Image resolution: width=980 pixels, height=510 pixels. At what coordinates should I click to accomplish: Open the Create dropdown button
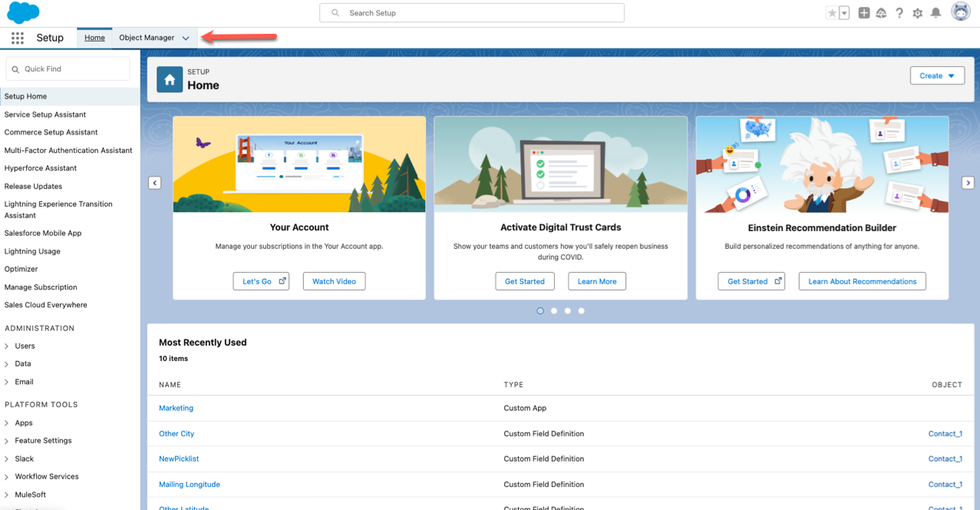[937, 76]
